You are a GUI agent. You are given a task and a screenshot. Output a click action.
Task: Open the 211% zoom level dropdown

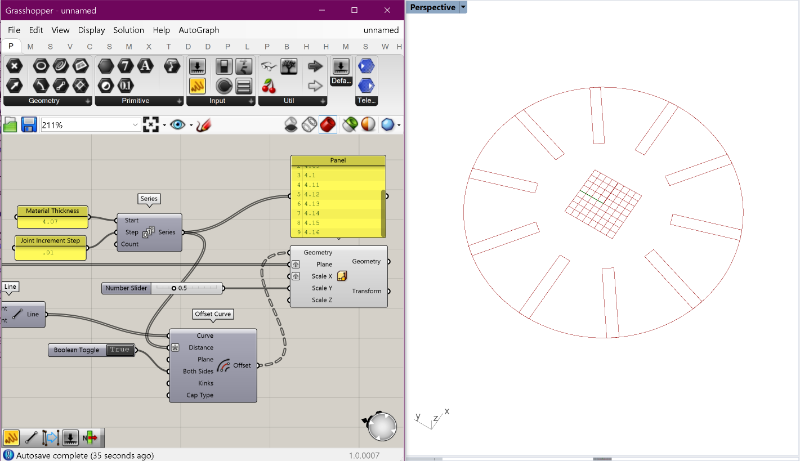(x=135, y=125)
